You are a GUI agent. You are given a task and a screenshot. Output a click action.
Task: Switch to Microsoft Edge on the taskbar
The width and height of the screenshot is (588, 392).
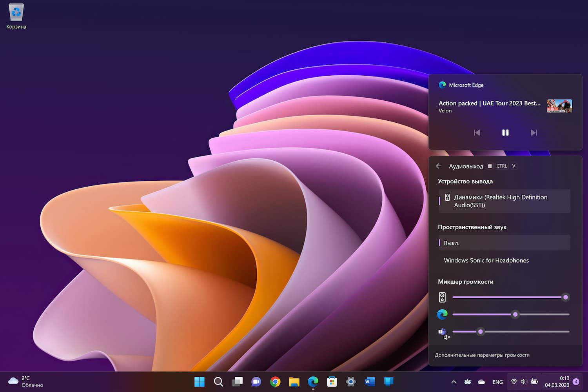313,381
